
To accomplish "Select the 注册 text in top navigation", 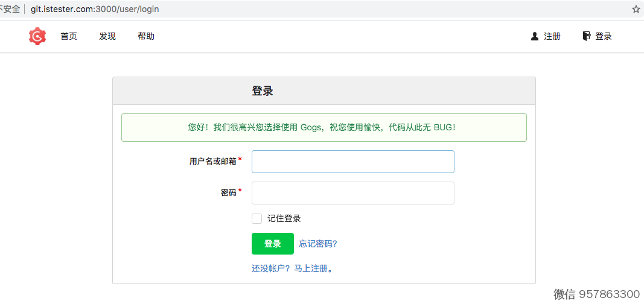I will tap(552, 36).
